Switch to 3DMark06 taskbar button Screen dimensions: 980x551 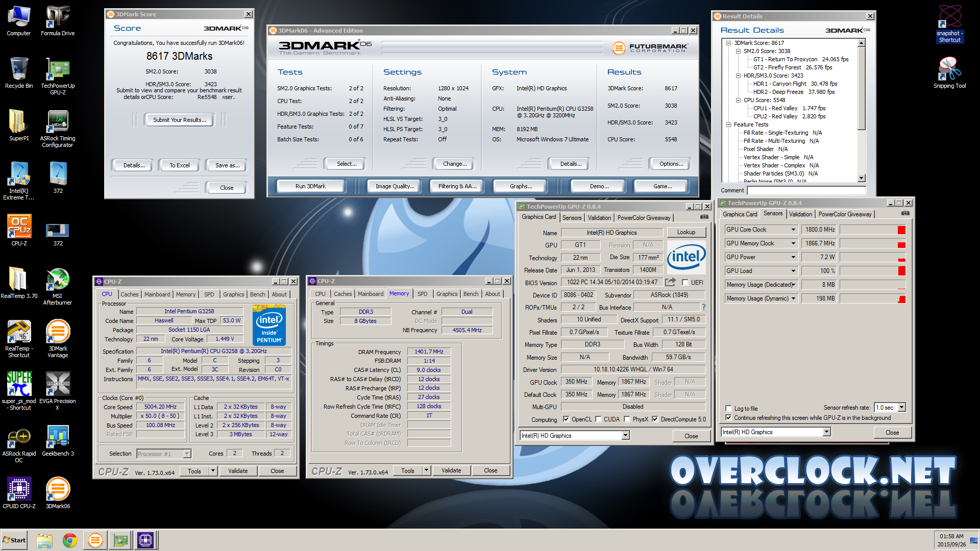(95, 540)
